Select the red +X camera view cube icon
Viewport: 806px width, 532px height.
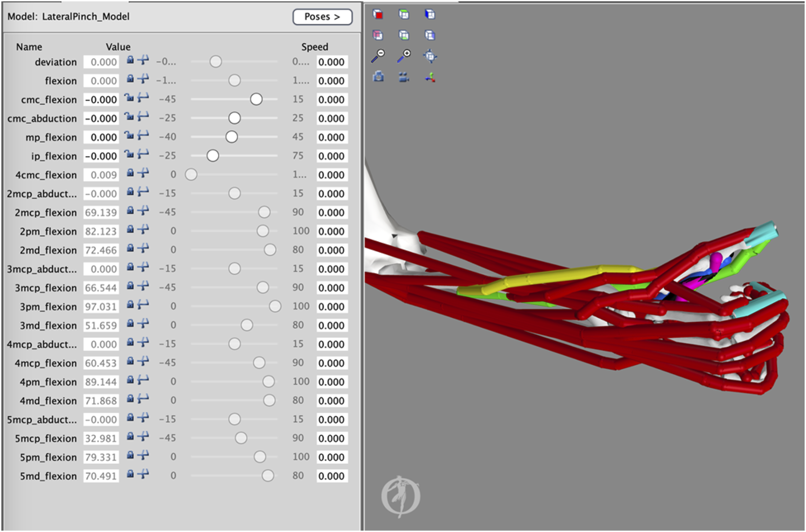(x=378, y=14)
